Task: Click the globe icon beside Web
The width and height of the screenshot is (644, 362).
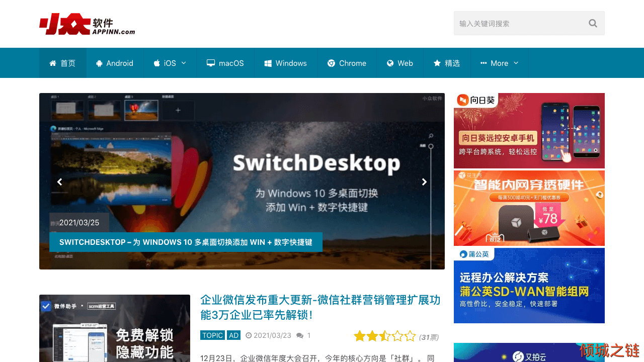Action: 390,63
